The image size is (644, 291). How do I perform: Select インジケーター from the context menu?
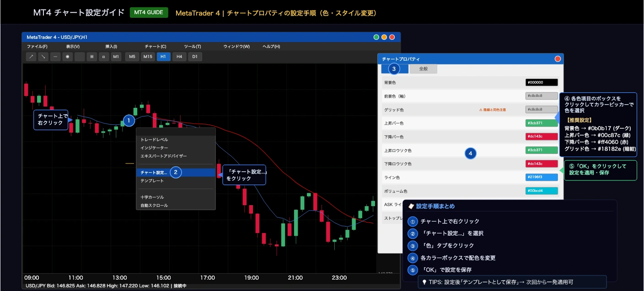point(154,148)
